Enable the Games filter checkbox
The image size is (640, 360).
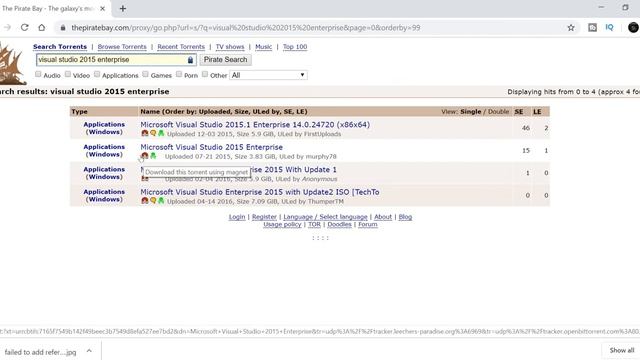tap(145, 74)
